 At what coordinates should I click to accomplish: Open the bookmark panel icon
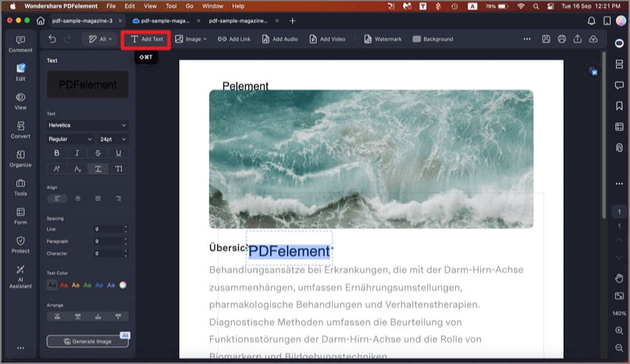coord(619,106)
